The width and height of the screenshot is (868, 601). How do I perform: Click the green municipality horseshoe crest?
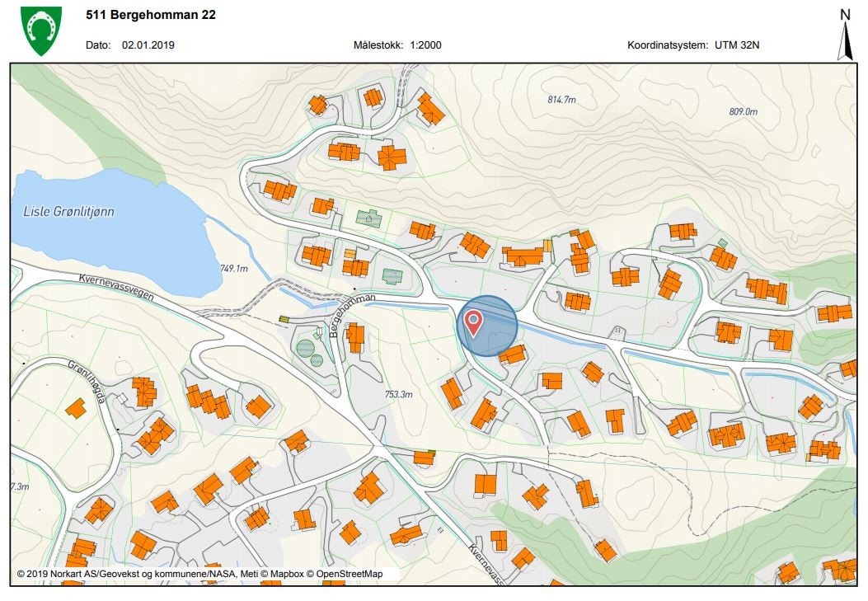pos(41,31)
